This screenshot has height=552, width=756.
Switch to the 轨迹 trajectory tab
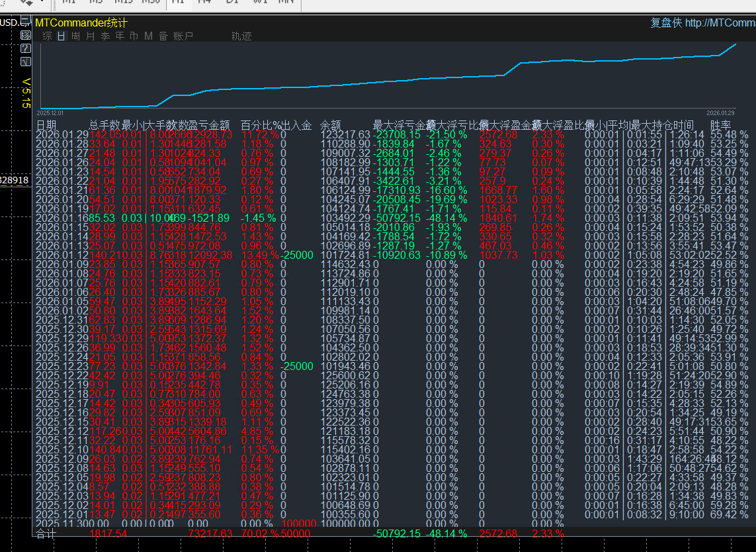[x=241, y=36]
